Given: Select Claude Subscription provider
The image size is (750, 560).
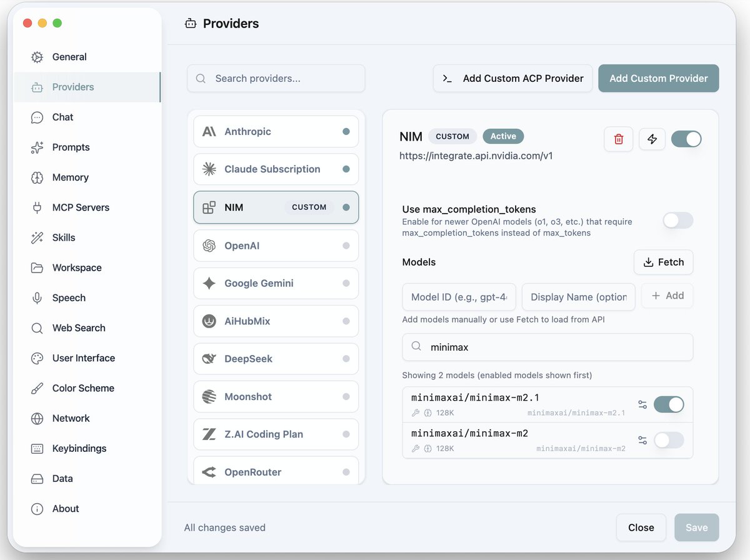Looking at the screenshot, I should coord(276,169).
